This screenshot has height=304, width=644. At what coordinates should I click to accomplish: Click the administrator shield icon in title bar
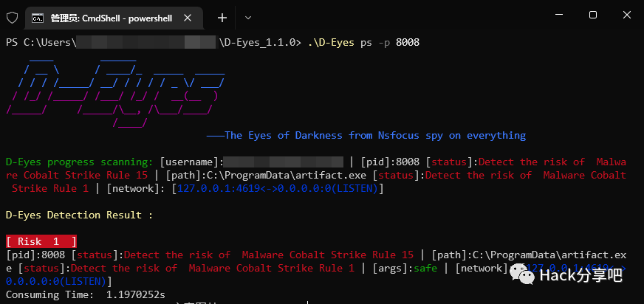(x=13, y=18)
